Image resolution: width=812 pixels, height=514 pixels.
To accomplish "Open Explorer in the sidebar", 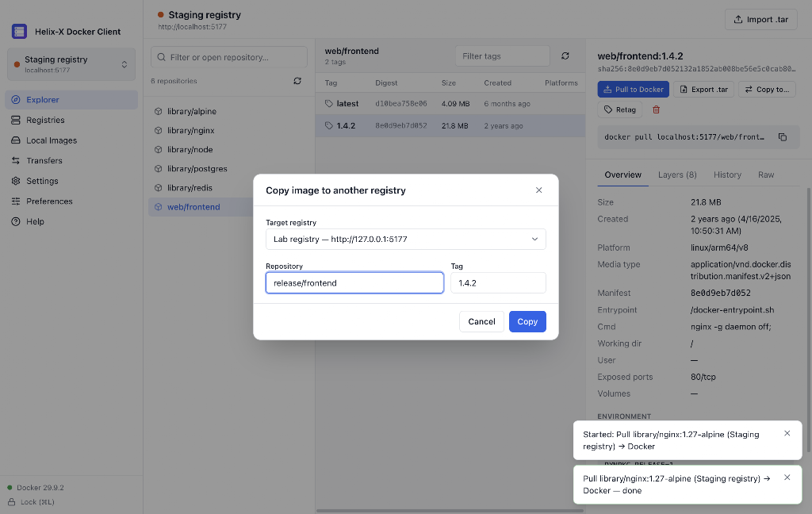I will tap(71, 99).
